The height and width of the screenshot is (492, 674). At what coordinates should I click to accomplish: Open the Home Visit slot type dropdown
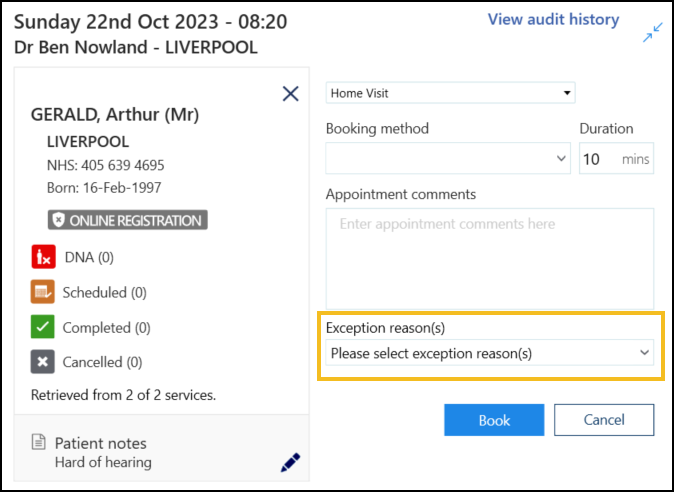(x=450, y=93)
